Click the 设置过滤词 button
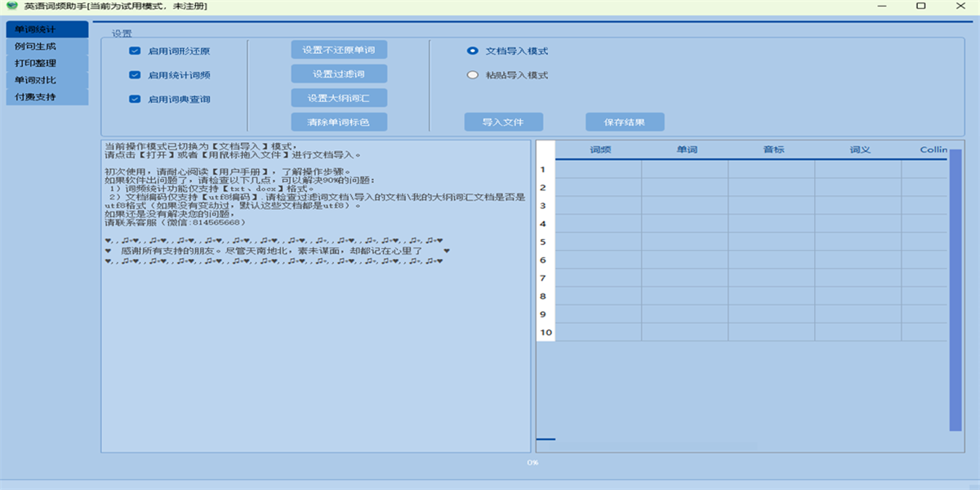 (339, 73)
